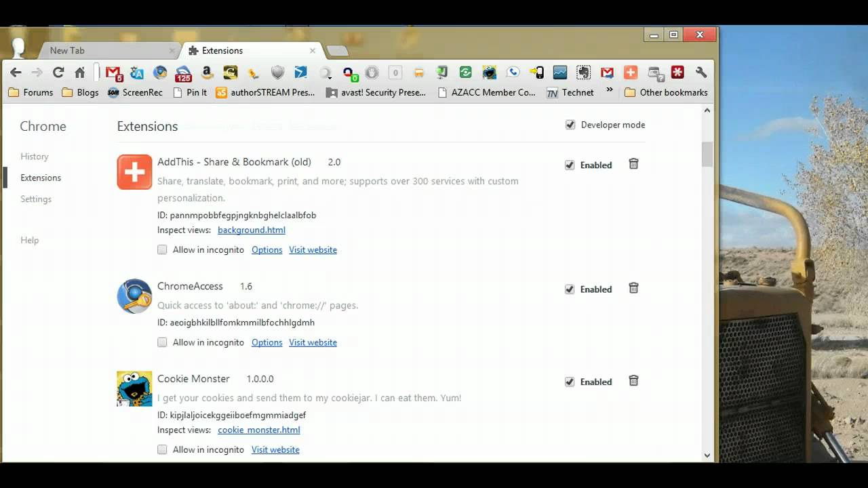The height and width of the screenshot is (488, 868).
Task: Click the toolbar icon showing number 0
Action: tap(395, 73)
